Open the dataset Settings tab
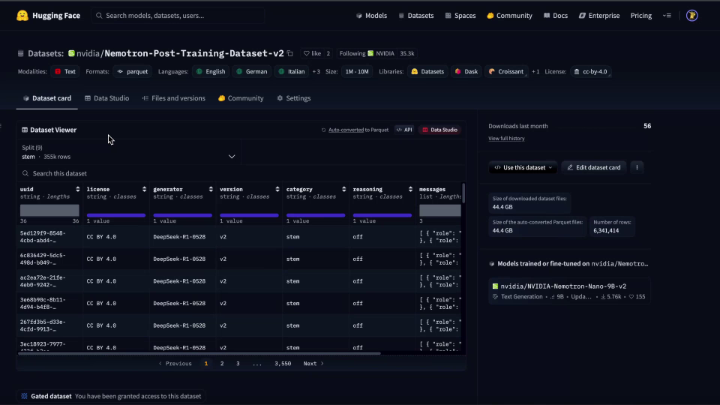The image size is (720, 405). point(294,98)
